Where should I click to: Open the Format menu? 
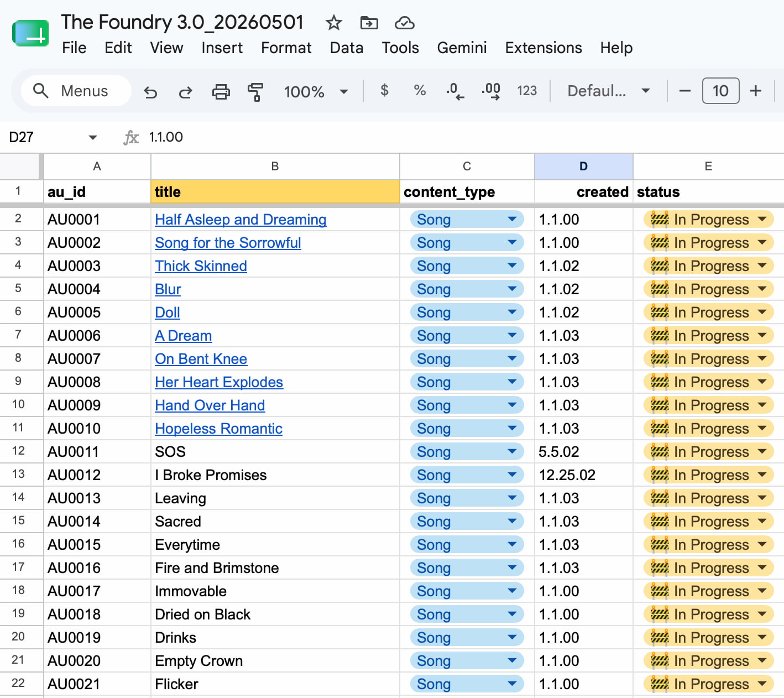(x=286, y=48)
